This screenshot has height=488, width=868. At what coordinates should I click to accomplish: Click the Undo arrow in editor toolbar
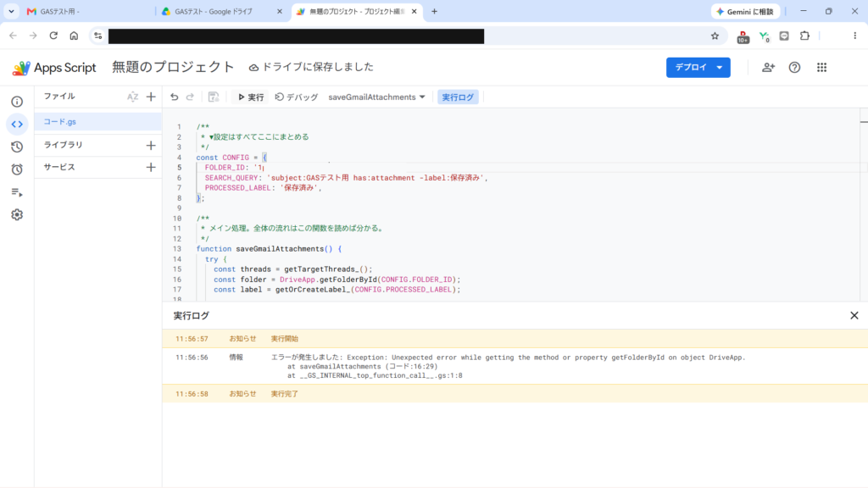175,97
